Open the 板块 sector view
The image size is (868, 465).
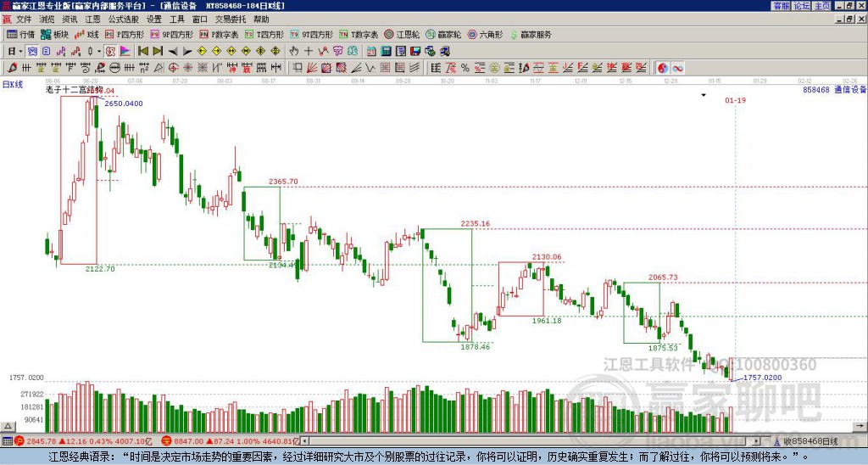coord(54,35)
